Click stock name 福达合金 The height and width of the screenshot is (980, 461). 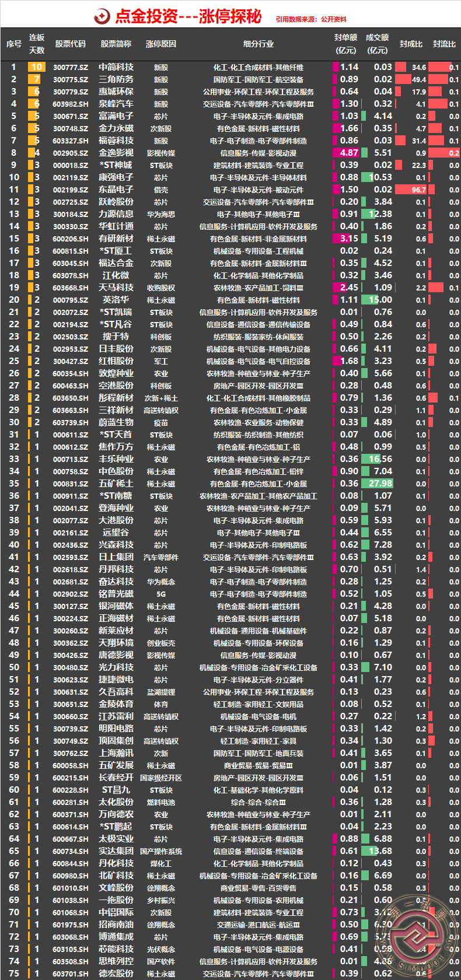pos(116,263)
